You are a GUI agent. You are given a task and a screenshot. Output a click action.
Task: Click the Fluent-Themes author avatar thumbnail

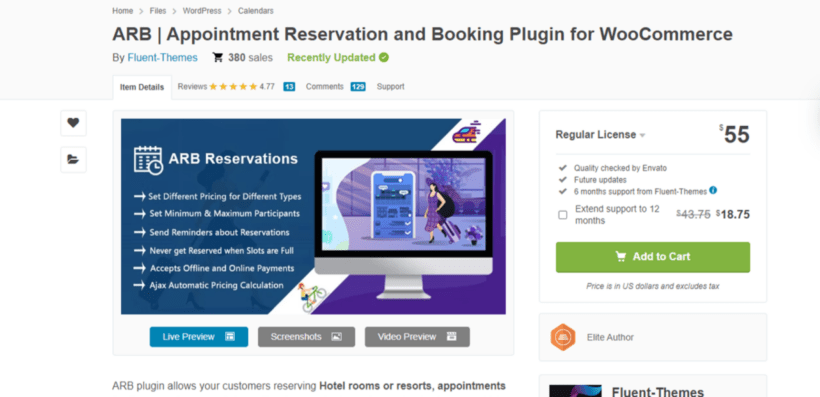(575, 391)
